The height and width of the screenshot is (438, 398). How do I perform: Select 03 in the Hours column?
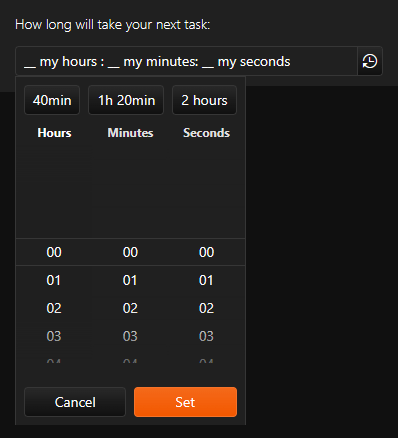coord(54,336)
